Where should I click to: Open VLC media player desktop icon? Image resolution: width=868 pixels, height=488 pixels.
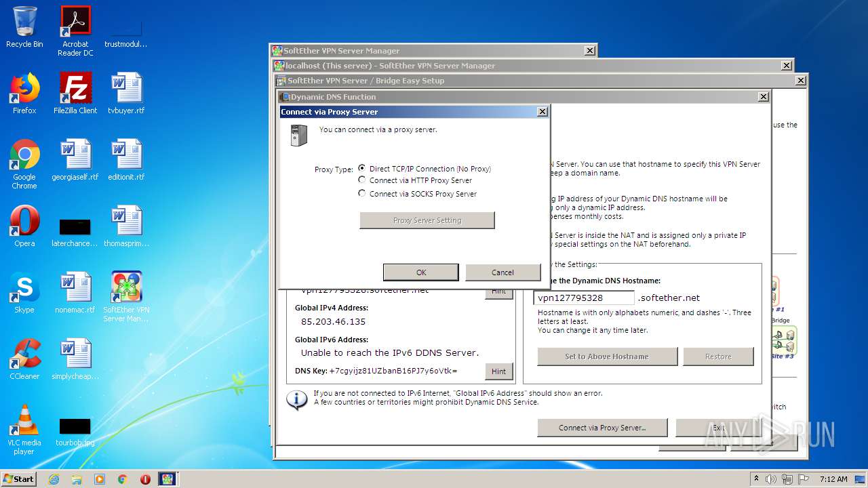pos(24,430)
